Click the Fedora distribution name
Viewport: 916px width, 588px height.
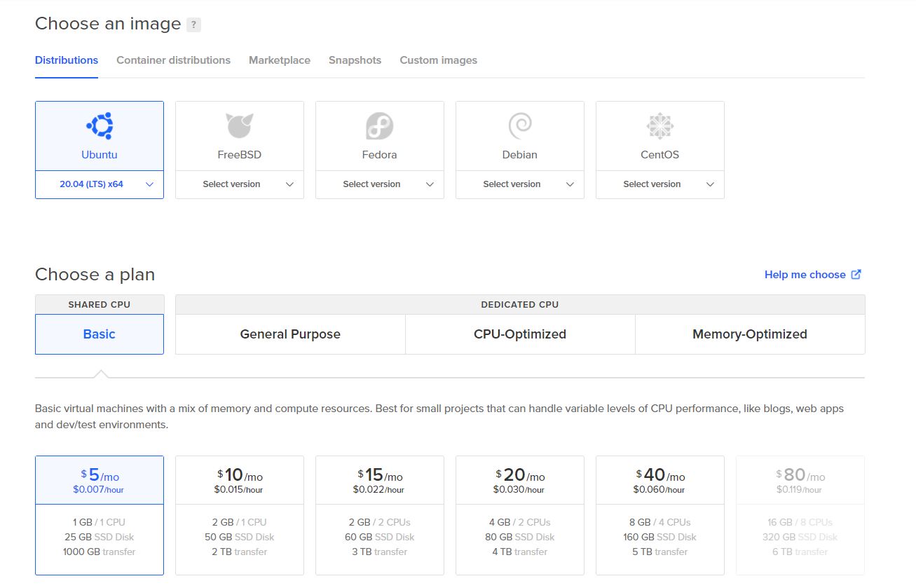(379, 155)
